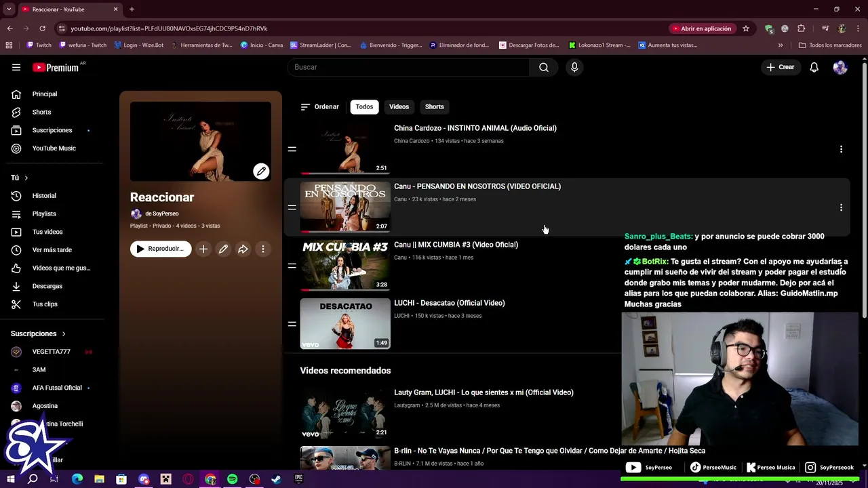Open title PENSANDO EN NOSOTROS (VIDEO OFICIAL)
This screenshot has height=488, width=868.
coord(477,186)
